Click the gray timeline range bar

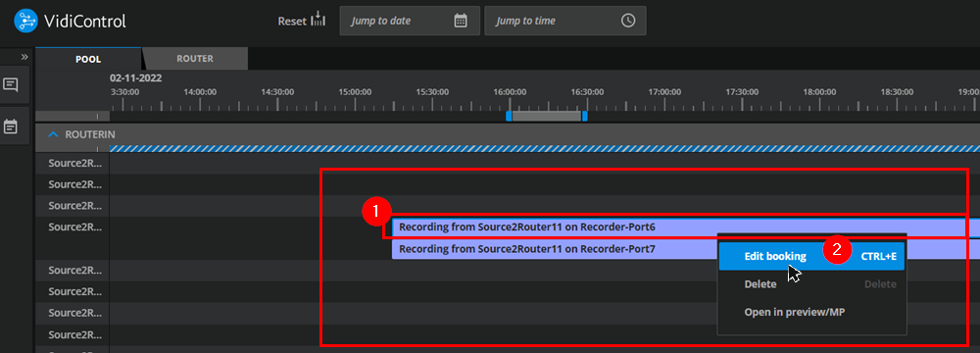tap(547, 116)
